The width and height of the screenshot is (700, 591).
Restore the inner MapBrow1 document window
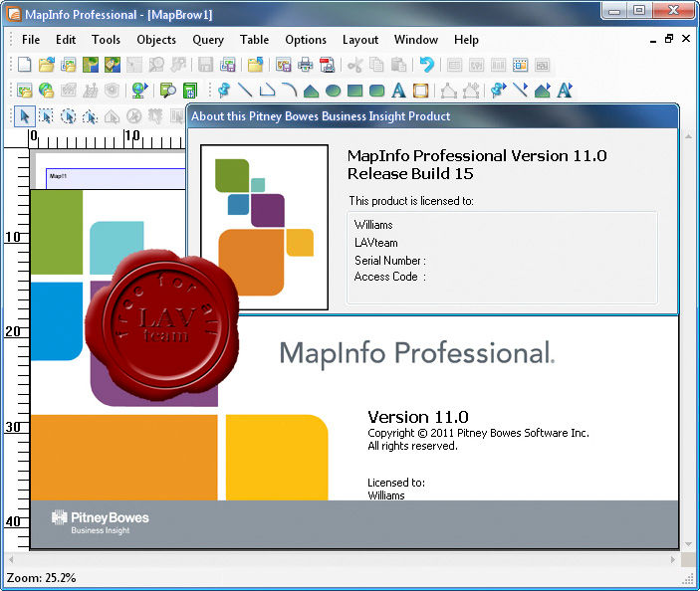[669, 39]
